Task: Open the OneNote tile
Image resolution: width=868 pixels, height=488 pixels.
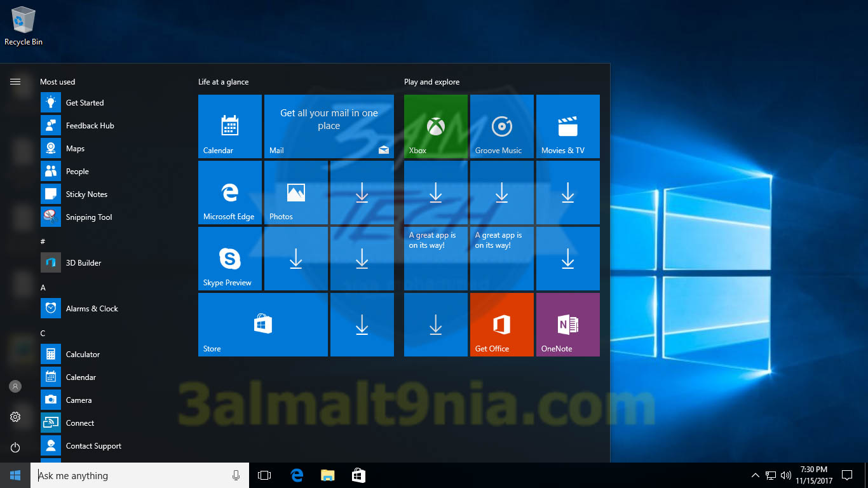Action: coord(568,325)
